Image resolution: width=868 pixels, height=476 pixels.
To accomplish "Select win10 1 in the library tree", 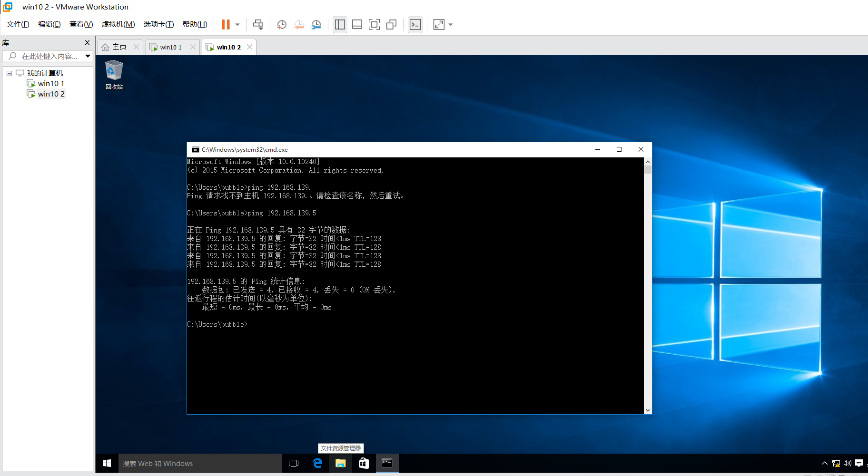I will click(x=51, y=84).
